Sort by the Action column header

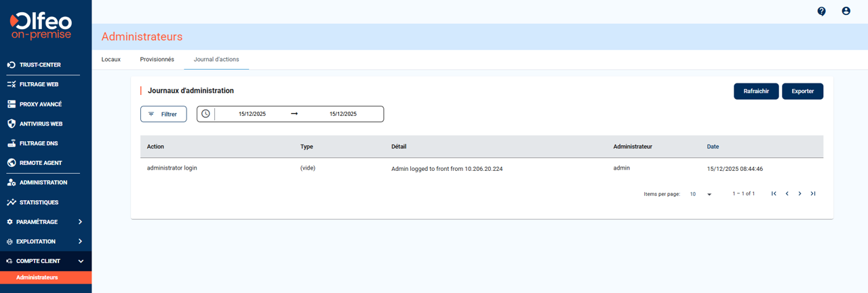155,146
